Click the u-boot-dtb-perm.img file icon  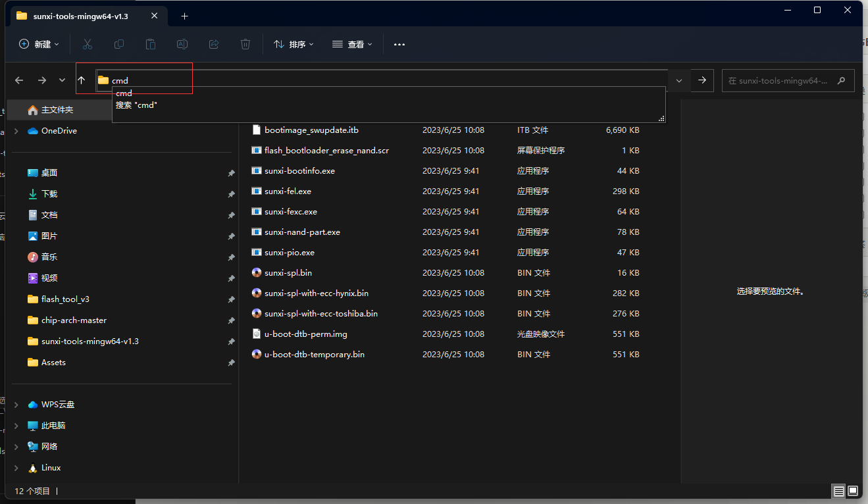pyautogui.click(x=257, y=334)
